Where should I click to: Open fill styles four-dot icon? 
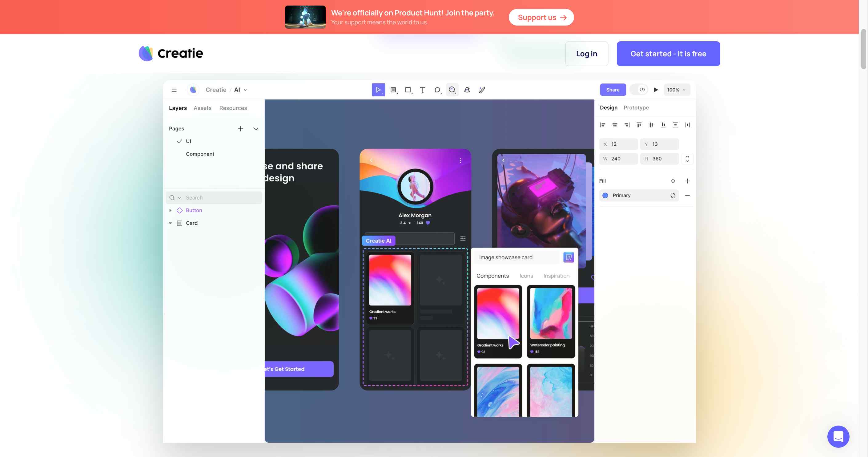coord(673,181)
